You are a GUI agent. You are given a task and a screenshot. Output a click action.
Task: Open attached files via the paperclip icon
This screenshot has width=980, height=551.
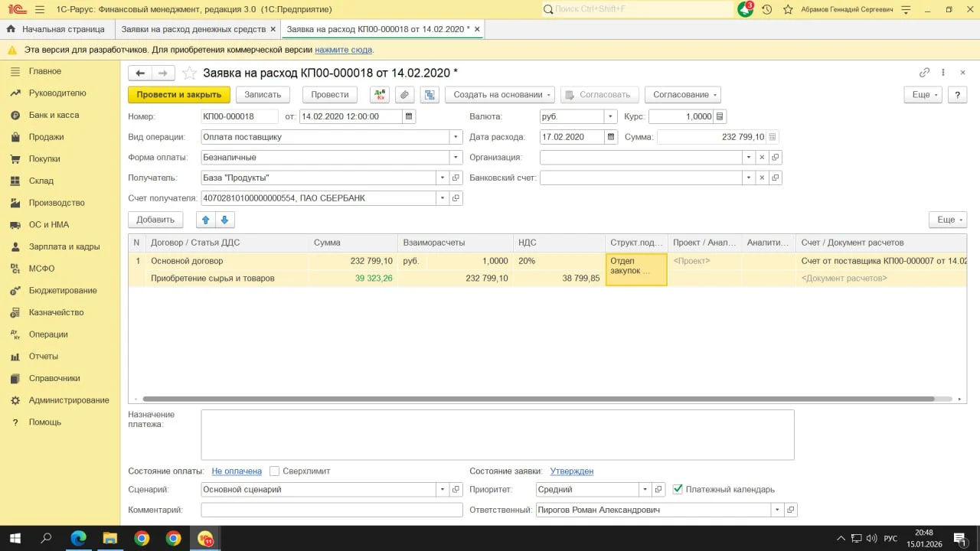[404, 95]
